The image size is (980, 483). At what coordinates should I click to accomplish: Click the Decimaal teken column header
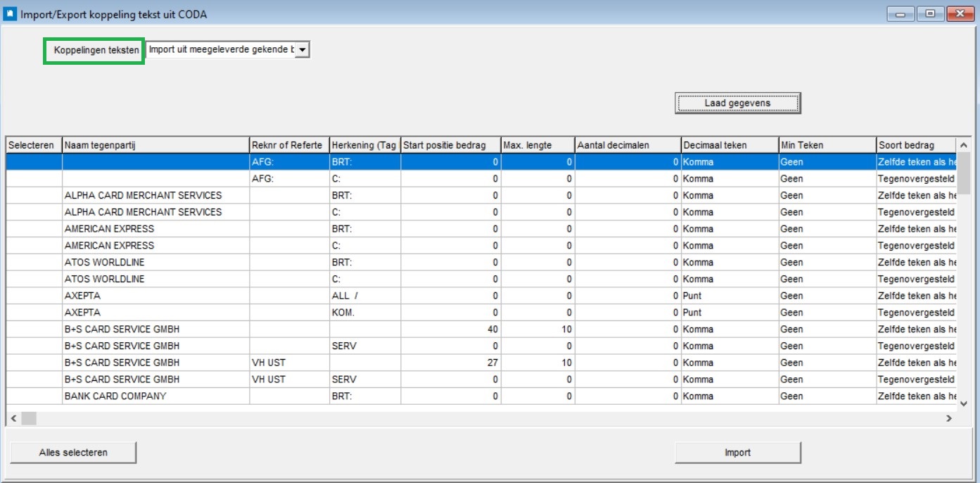[729, 145]
